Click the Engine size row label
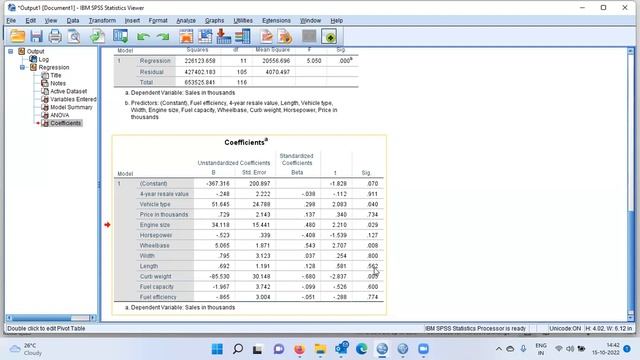Screen dimensions: 640x360 [x=155, y=225]
